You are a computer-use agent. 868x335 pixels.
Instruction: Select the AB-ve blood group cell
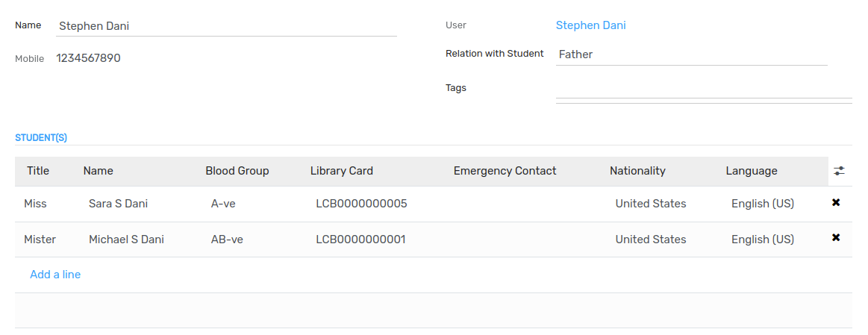tap(227, 239)
